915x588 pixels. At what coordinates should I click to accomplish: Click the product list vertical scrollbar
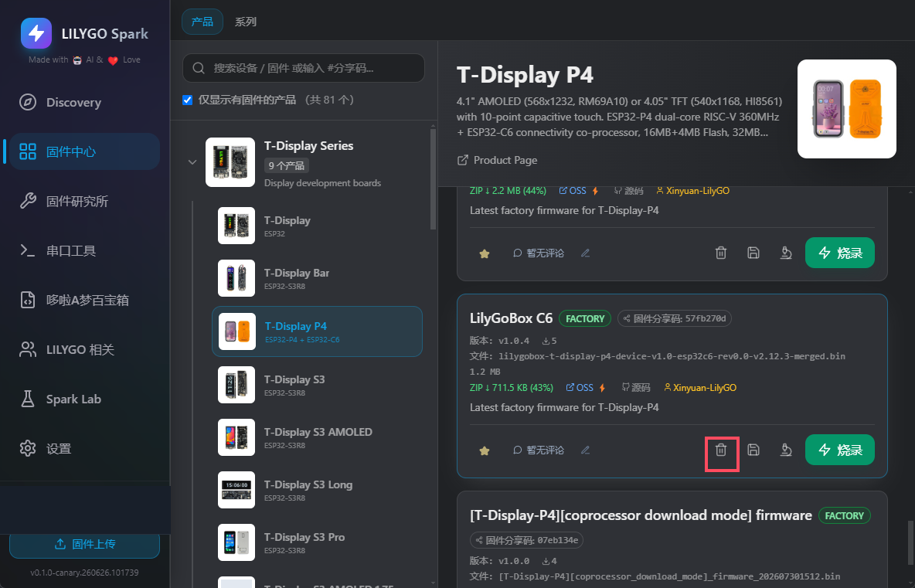(433, 179)
